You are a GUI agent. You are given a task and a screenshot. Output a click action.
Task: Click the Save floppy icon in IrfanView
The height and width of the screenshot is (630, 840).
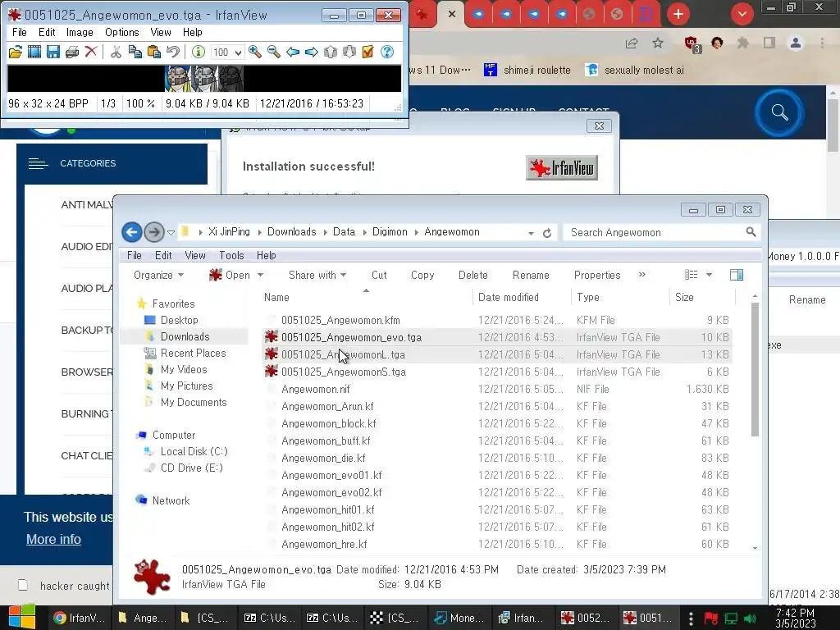click(53, 52)
